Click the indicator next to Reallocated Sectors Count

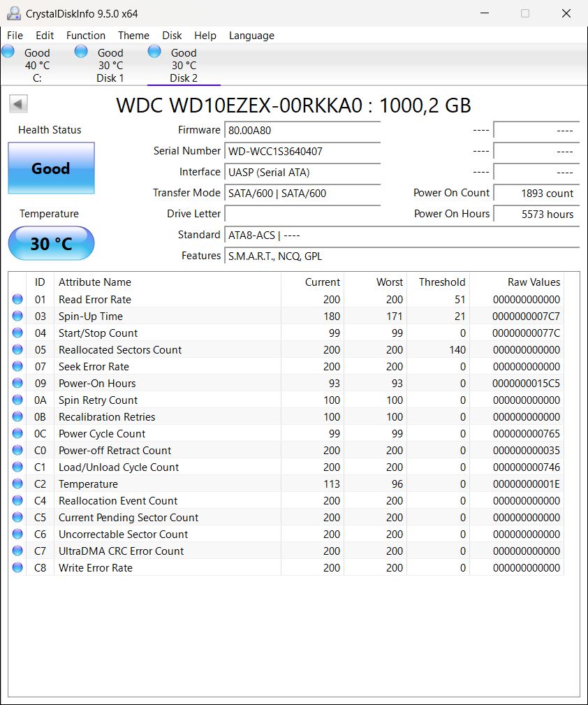tap(17, 349)
